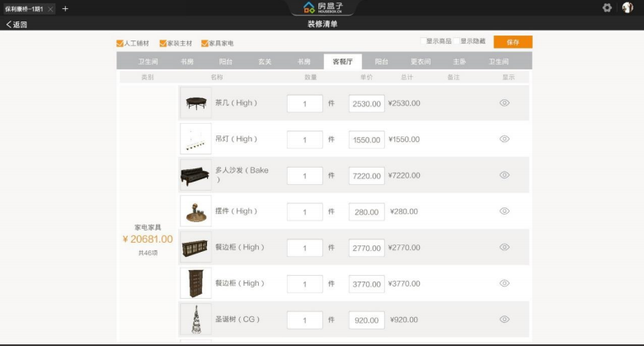
Task: Open the 茶几 (High) thumbnail
Action: [x=196, y=103]
